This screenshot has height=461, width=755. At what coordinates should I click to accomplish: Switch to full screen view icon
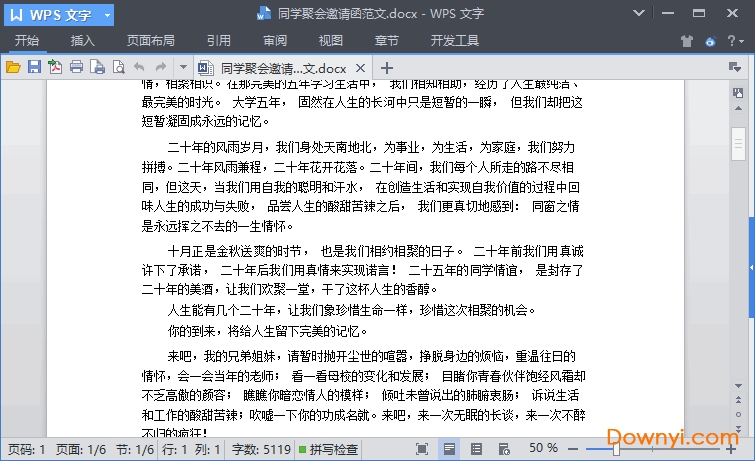coord(423,449)
